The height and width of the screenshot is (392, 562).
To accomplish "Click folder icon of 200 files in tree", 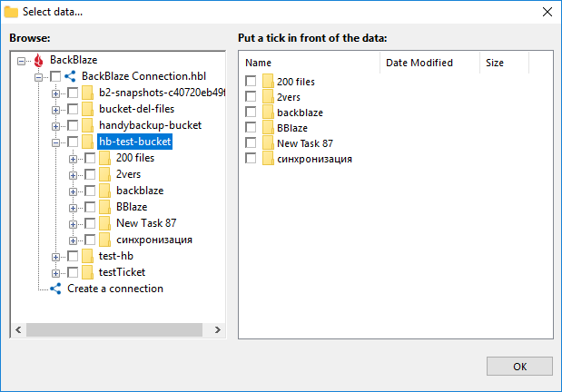I will tap(104, 158).
